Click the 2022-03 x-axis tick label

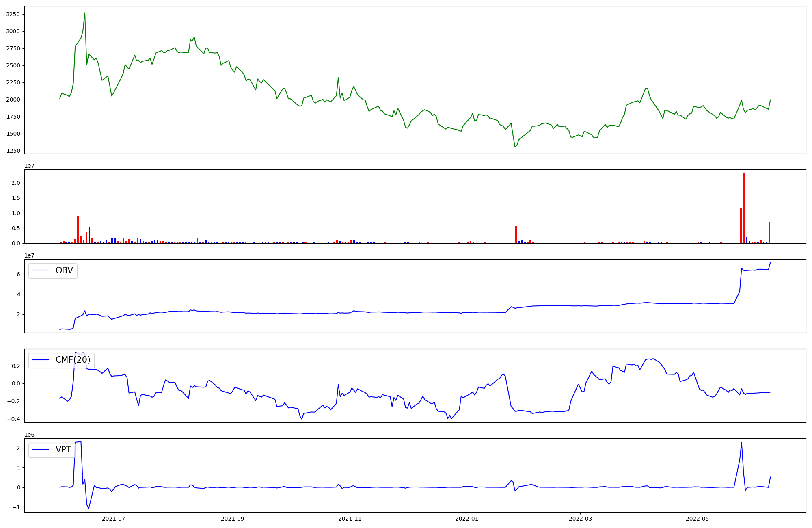click(580, 519)
